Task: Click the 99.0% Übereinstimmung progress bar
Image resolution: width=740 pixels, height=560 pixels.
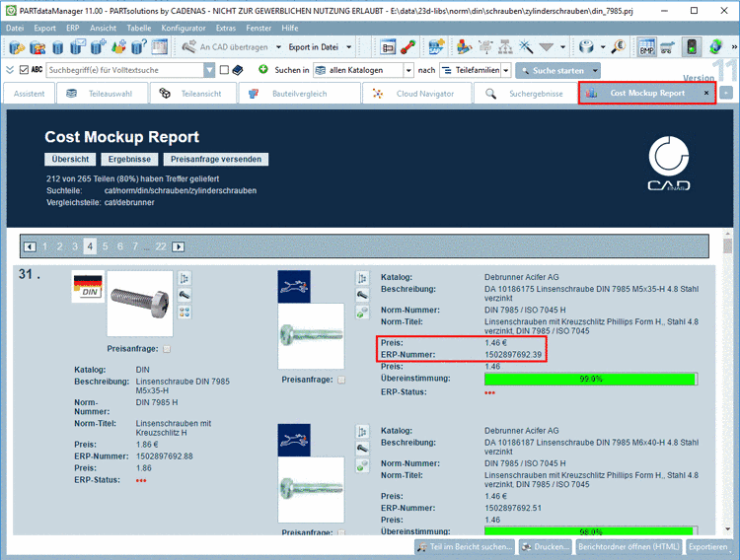Action: coord(591,379)
